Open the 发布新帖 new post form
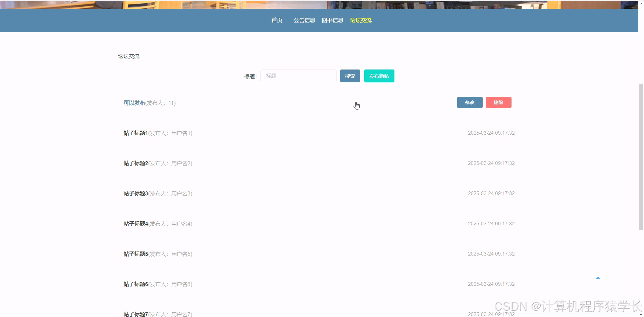Screen dimensions: 644x317 tap(379, 76)
